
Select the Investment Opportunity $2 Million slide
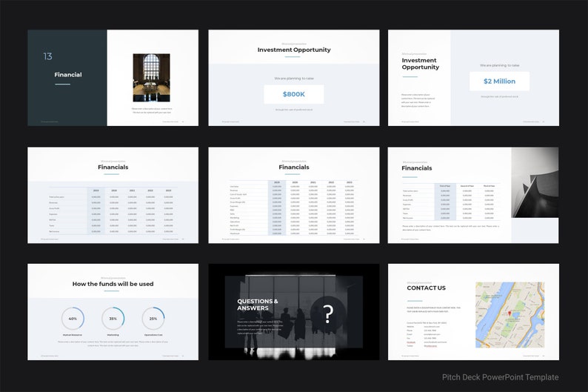point(473,78)
